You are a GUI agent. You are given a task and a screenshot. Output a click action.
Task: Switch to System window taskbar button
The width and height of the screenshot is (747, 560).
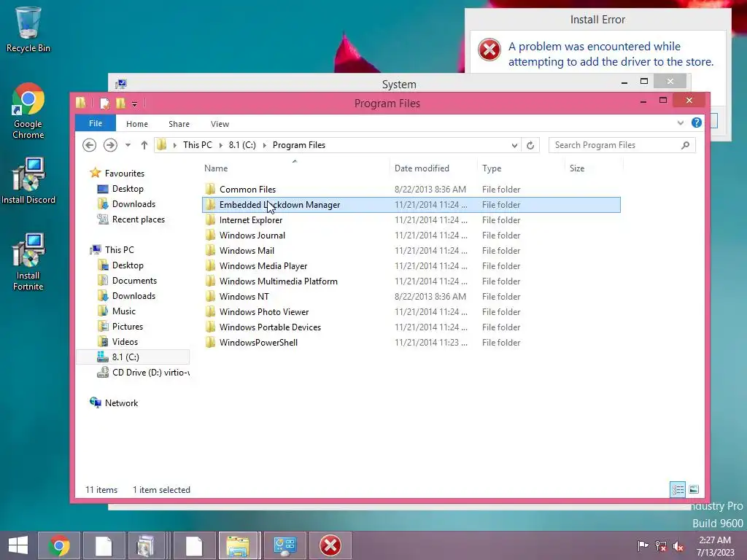click(285, 545)
